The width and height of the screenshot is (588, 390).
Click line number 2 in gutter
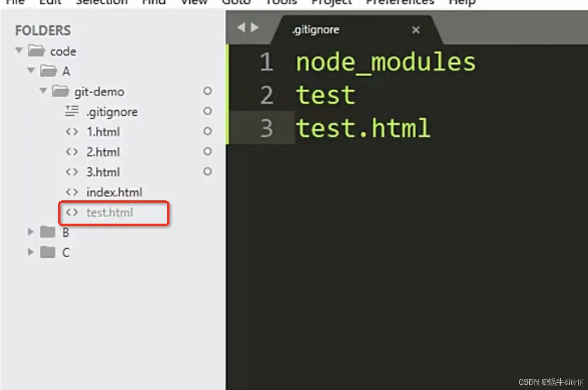[266, 95]
